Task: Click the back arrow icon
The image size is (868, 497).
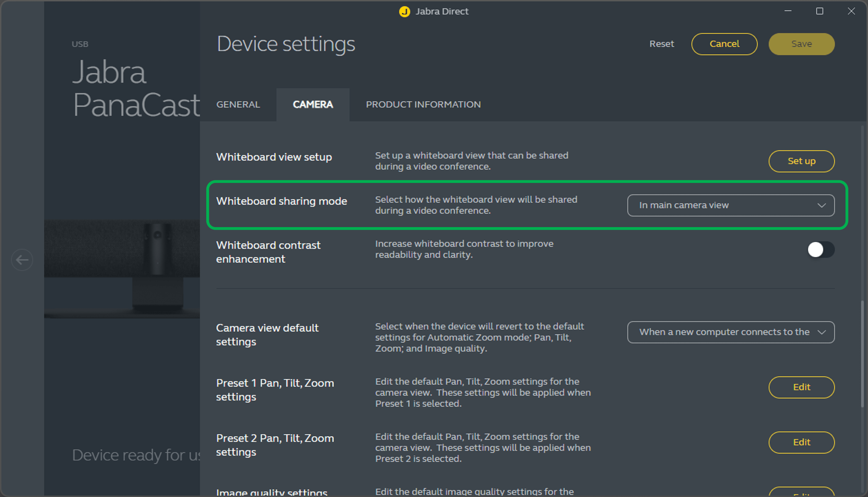Action: (22, 260)
